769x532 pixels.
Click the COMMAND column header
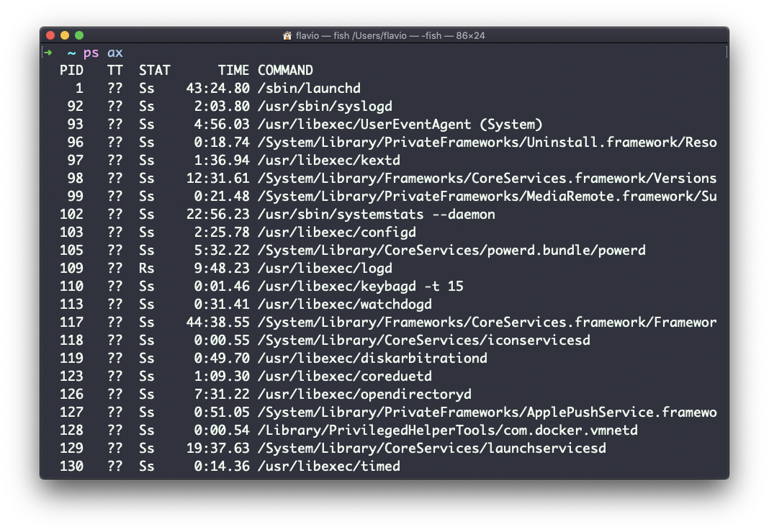(x=285, y=71)
